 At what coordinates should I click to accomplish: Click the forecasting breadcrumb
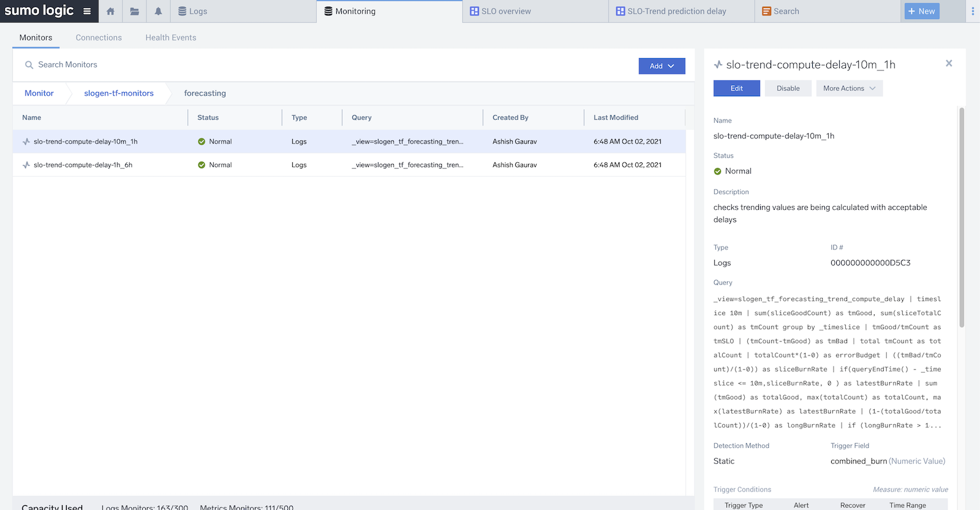[x=205, y=93]
